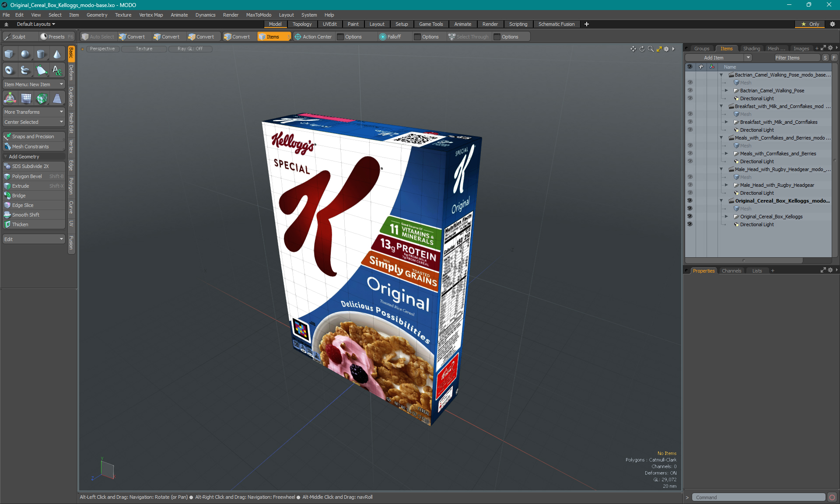Select the Text tool icon

point(57,70)
